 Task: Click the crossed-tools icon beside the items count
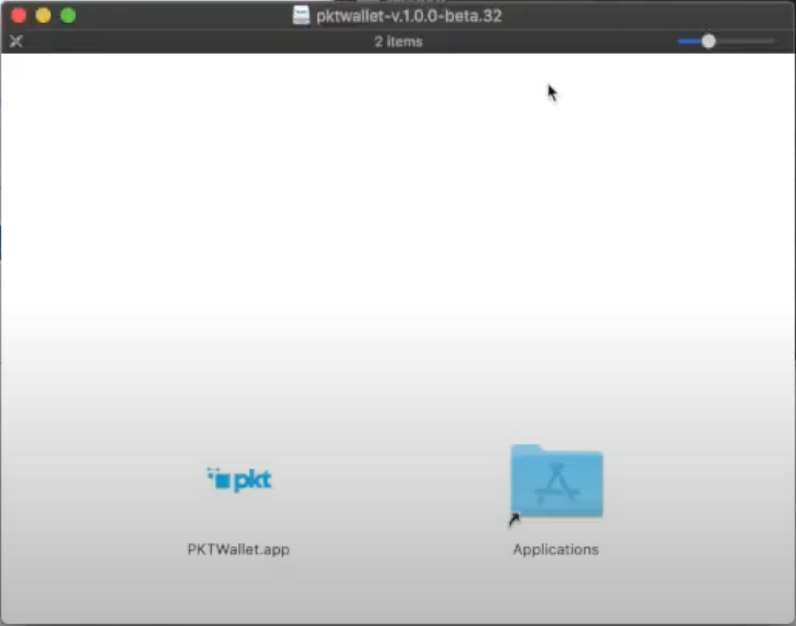point(16,41)
